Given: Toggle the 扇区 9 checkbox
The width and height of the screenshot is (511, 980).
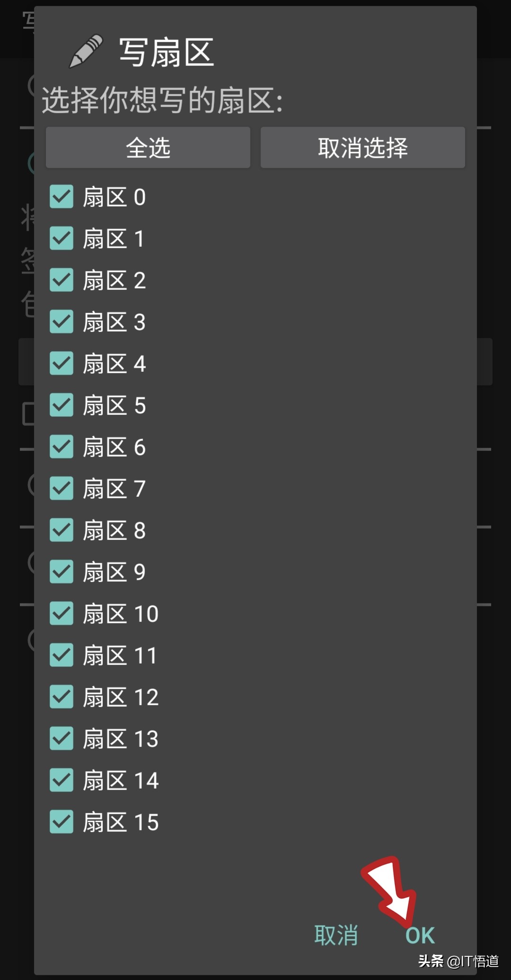Looking at the screenshot, I should click(62, 572).
